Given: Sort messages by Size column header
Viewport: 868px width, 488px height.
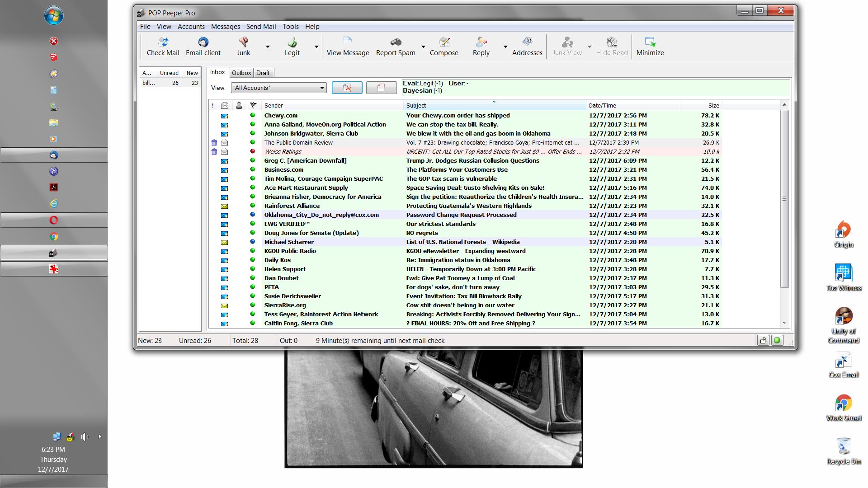Looking at the screenshot, I should point(701,105).
